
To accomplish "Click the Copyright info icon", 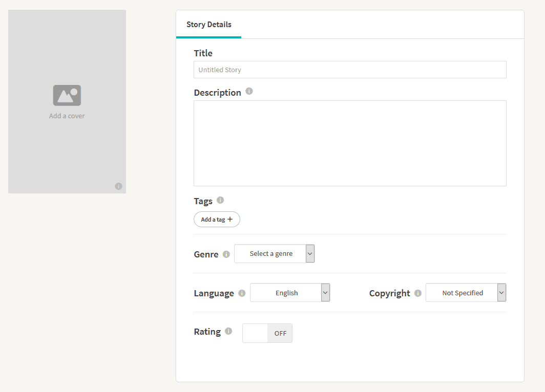I will tap(418, 293).
